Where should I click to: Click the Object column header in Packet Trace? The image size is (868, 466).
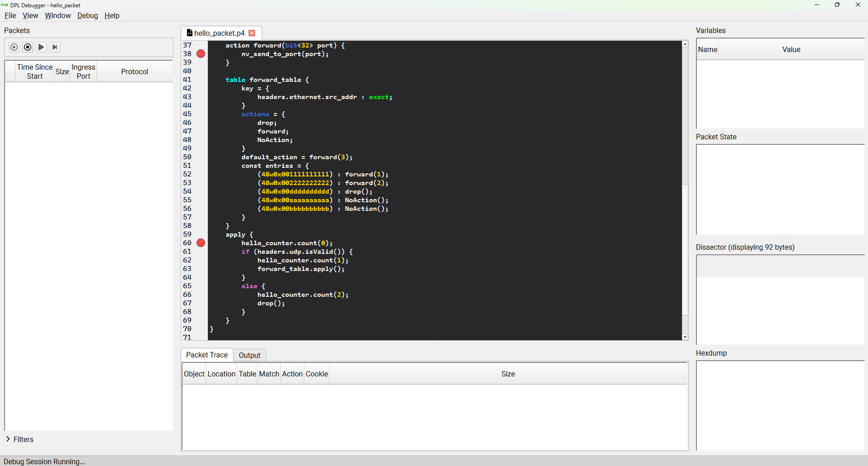pyautogui.click(x=194, y=374)
